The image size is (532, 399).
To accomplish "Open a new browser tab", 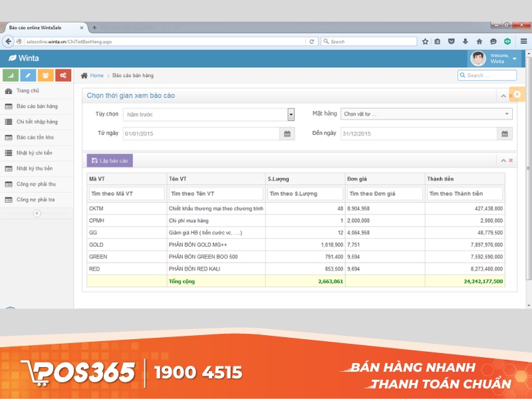I will (x=94, y=28).
